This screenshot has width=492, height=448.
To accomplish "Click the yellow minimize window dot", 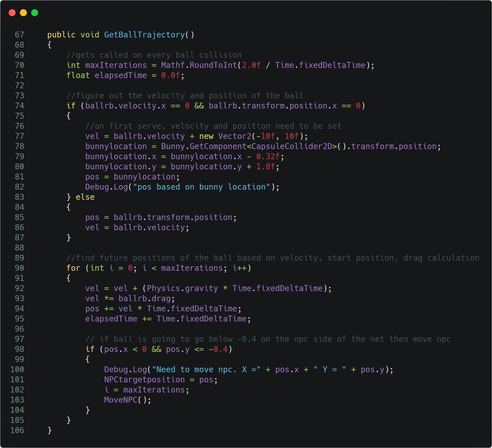I will [x=23, y=13].
